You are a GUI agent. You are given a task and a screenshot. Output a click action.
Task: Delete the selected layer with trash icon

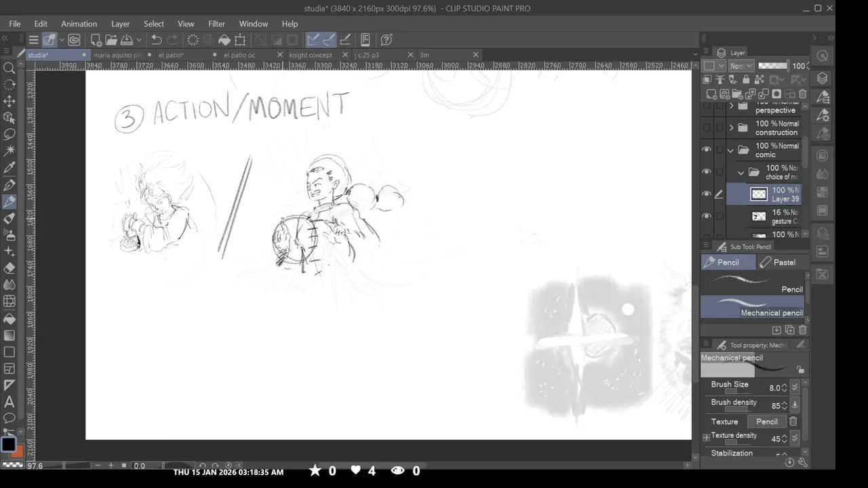click(x=803, y=94)
